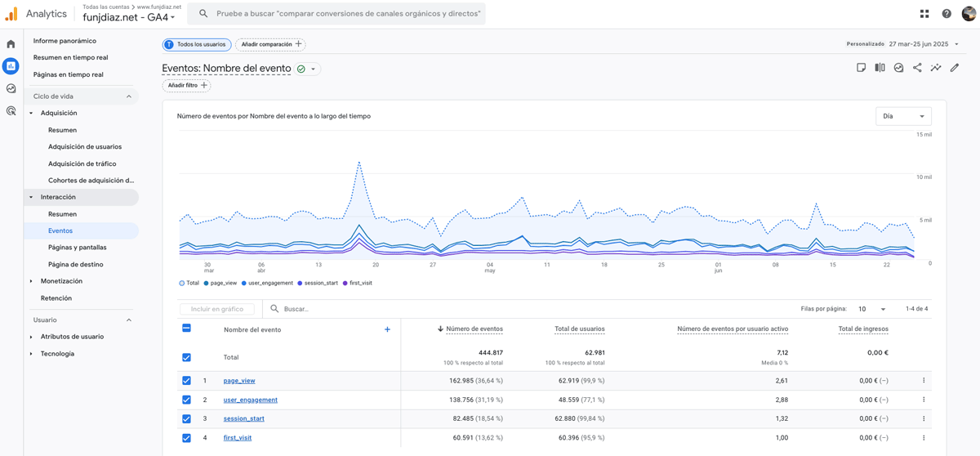Focus the table Buscar field
Image resolution: width=980 pixels, height=456 pixels.
(x=296, y=309)
